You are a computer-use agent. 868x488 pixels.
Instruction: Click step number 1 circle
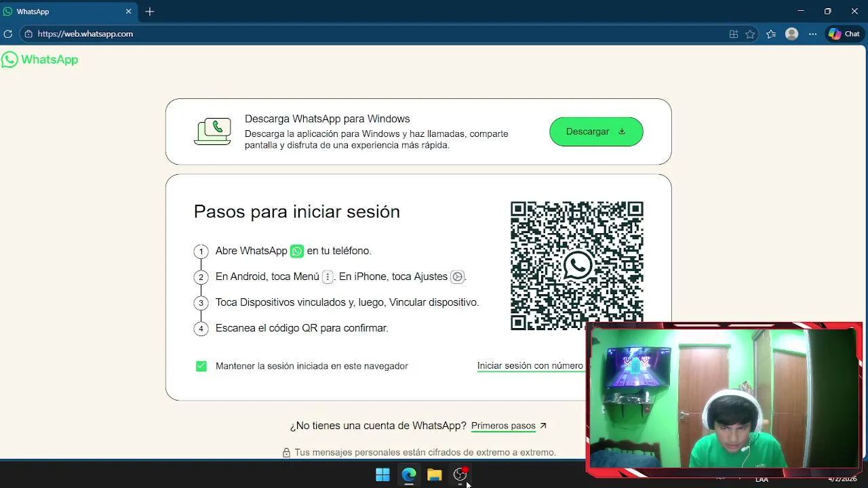coord(201,251)
